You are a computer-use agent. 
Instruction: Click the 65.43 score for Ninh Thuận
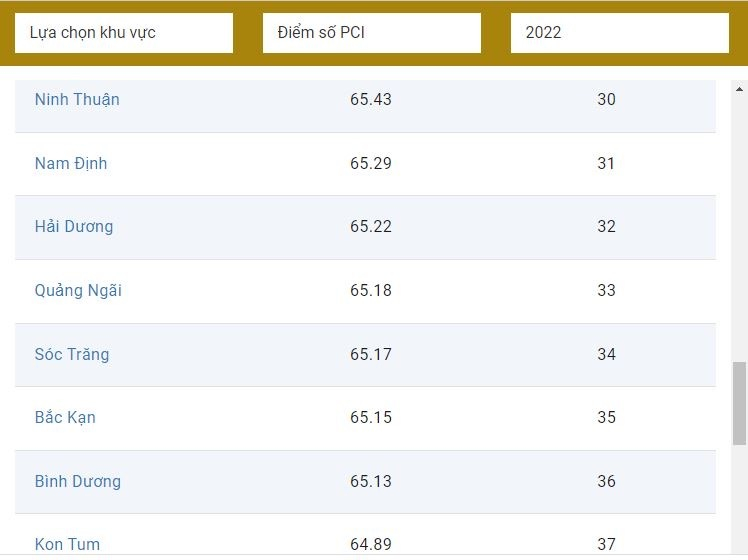point(371,99)
